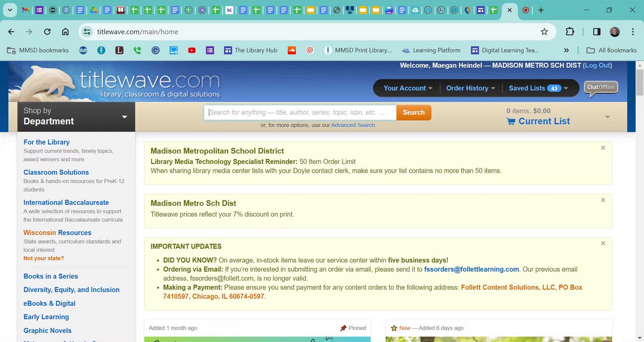Image resolution: width=644 pixels, height=342 pixels.
Task: Expand the Shop by Department dropdown
Action: 76,116
